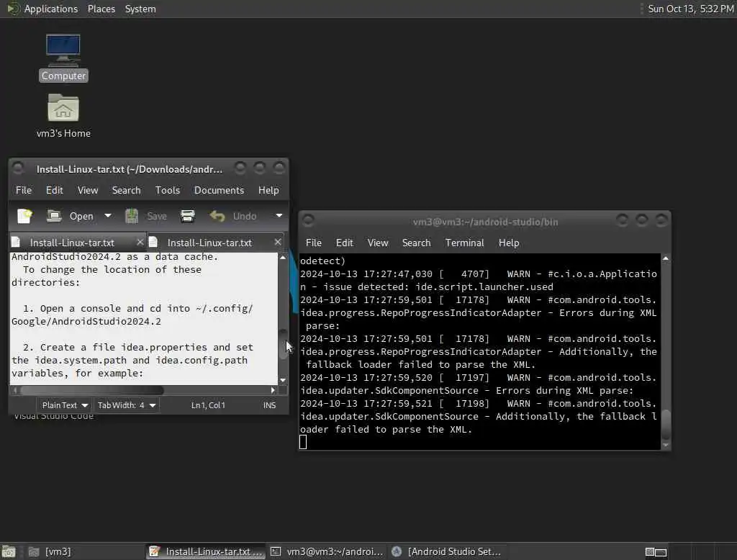
Task: Open the Help menu in terminal window
Action: pyautogui.click(x=509, y=243)
